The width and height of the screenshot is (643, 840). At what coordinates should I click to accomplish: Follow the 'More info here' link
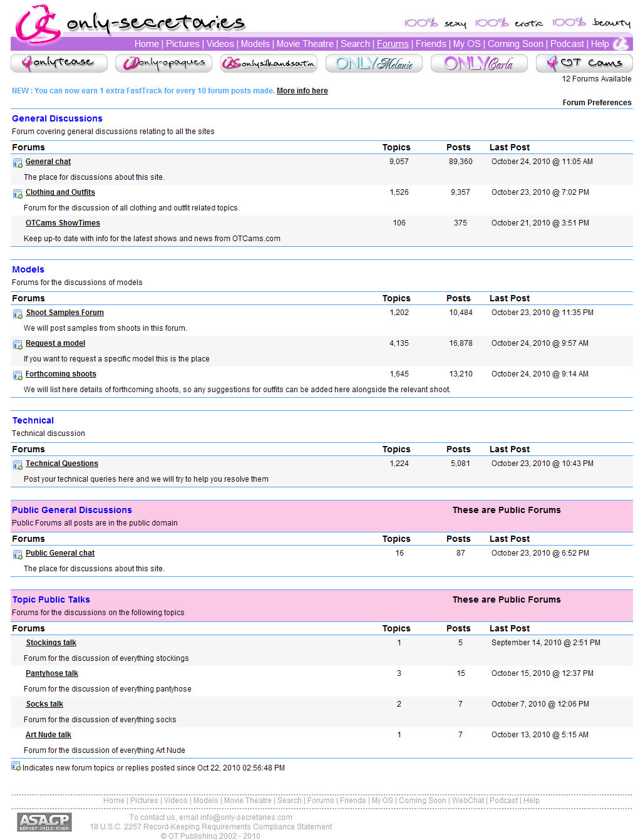pos(302,91)
